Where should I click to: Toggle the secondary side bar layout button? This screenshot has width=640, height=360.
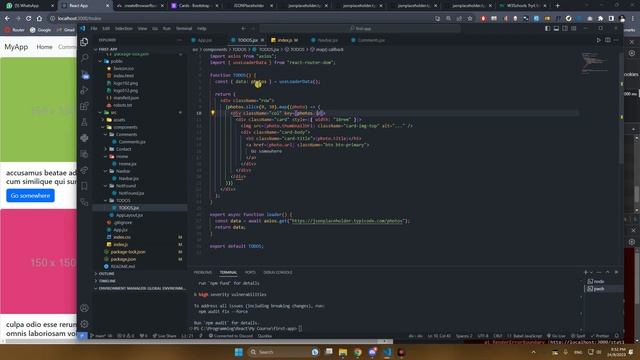pos(565,29)
